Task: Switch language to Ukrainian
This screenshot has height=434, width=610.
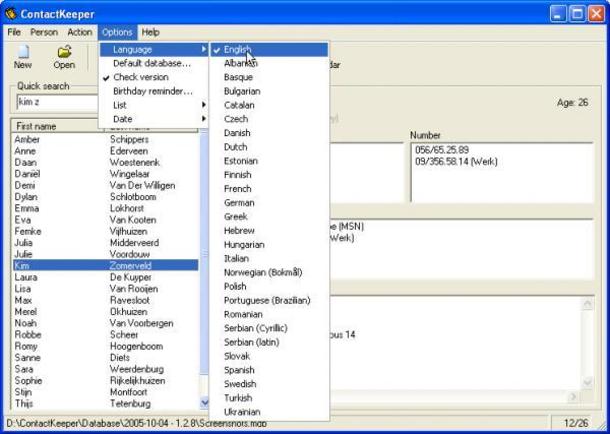Action: [x=269, y=412]
